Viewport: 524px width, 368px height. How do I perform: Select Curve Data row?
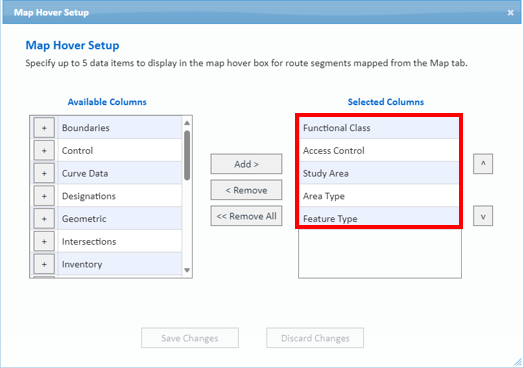pos(120,173)
